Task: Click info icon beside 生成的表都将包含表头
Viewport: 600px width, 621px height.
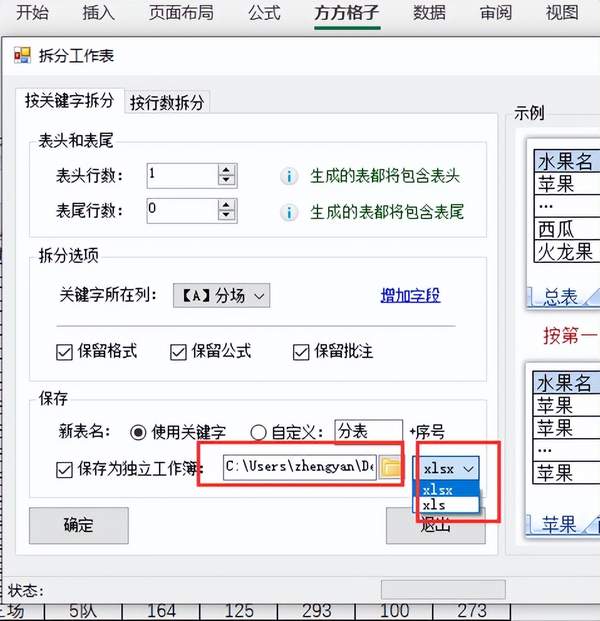Action: click(289, 176)
